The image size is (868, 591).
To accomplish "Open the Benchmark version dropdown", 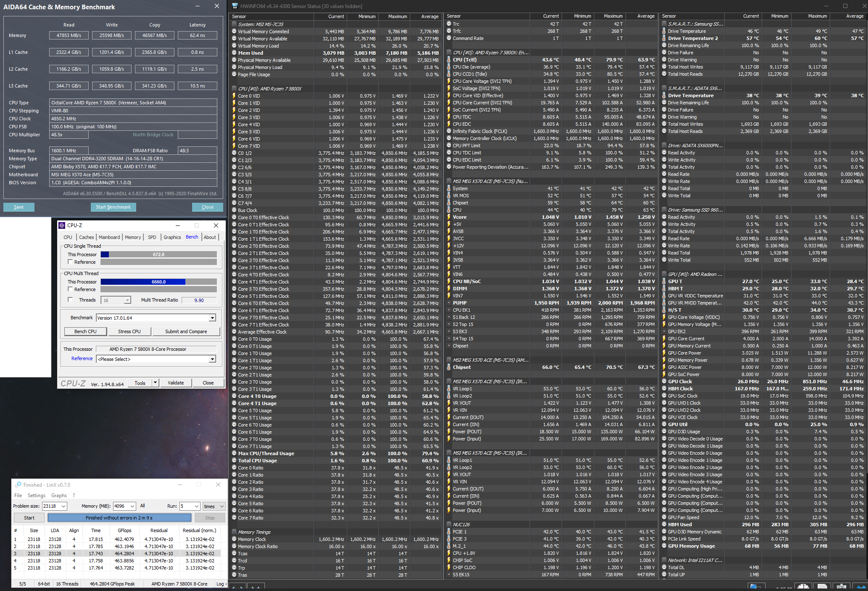I will (x=212, y=318).
